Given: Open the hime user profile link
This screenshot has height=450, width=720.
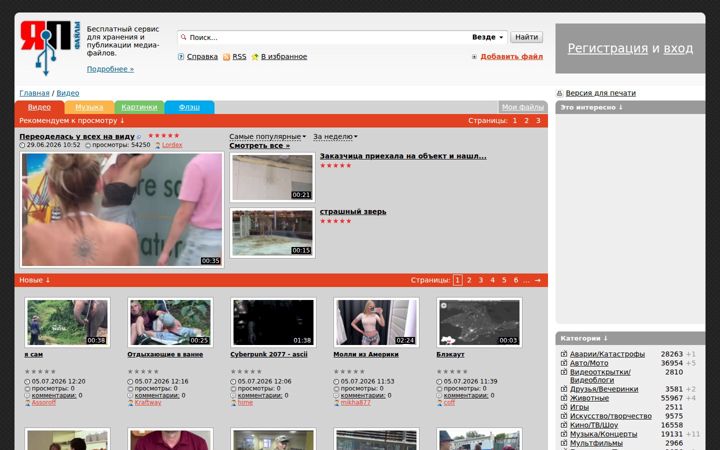Looking at the screenshot, I should click(x=245, y=403).
